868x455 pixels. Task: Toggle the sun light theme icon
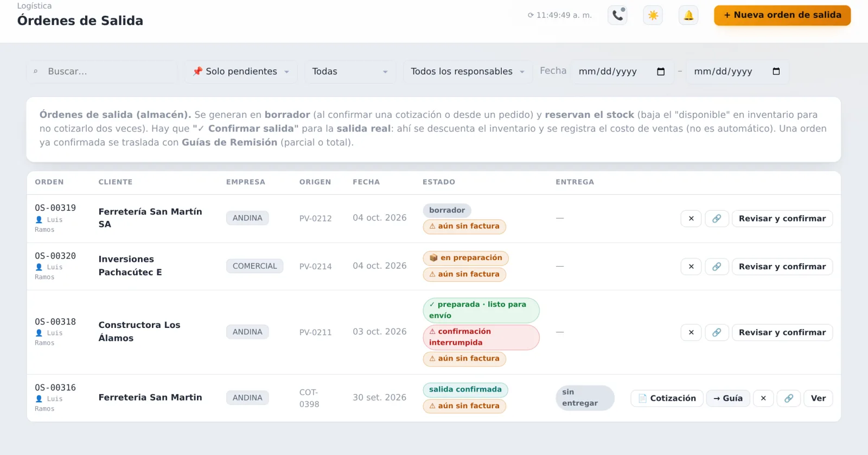(x=653, y=15)
